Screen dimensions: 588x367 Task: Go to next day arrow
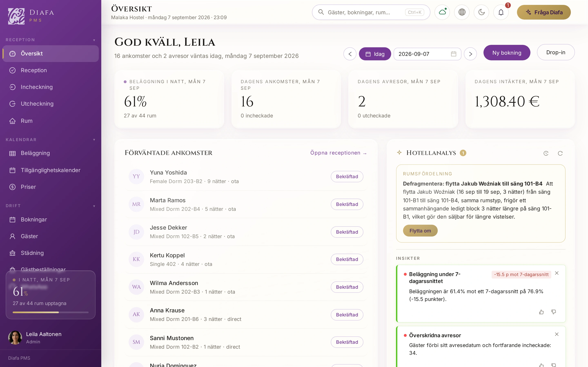coord(470,54)
